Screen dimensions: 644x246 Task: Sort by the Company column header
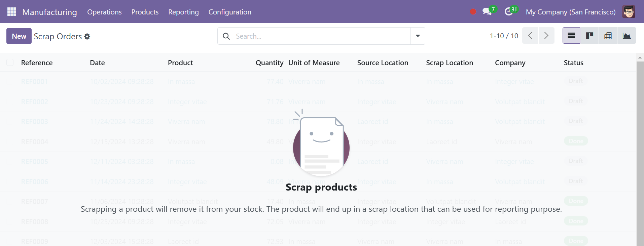click(x=510, y=63)
